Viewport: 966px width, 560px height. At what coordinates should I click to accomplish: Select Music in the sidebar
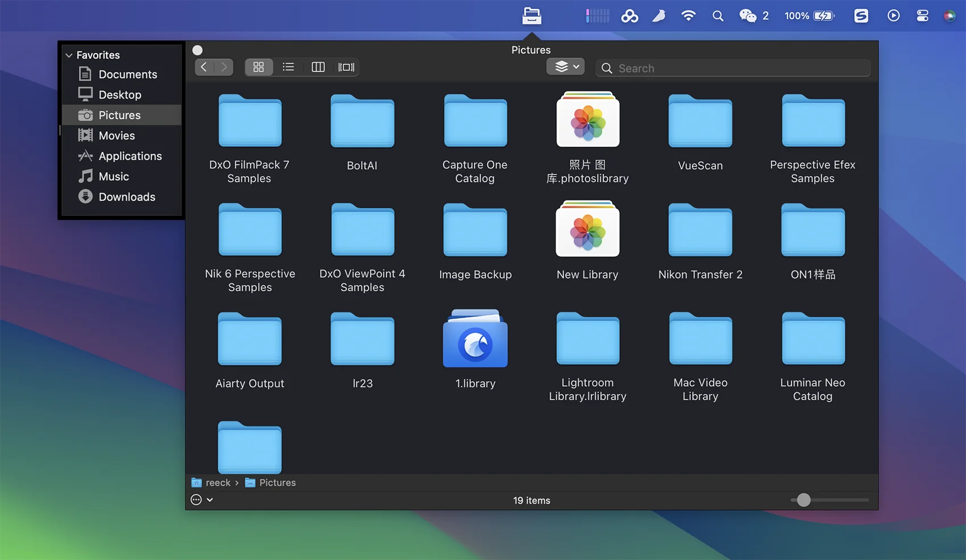click(122, 177)
